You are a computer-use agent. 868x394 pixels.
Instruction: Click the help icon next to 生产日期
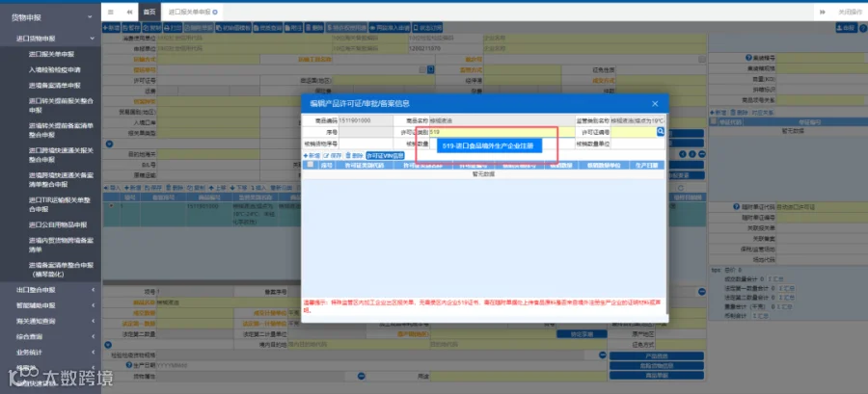(128, 365)
